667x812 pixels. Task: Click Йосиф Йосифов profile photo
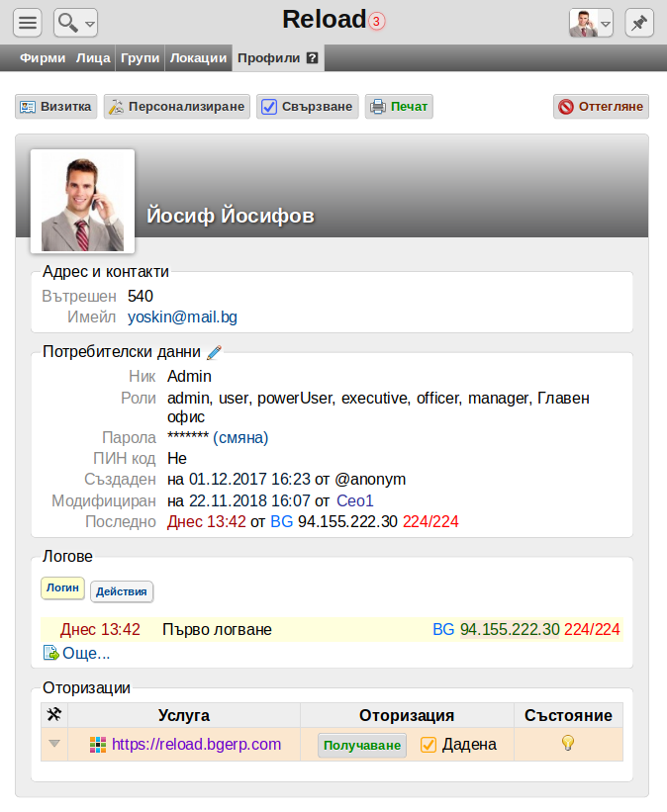[x=83, y=202]
